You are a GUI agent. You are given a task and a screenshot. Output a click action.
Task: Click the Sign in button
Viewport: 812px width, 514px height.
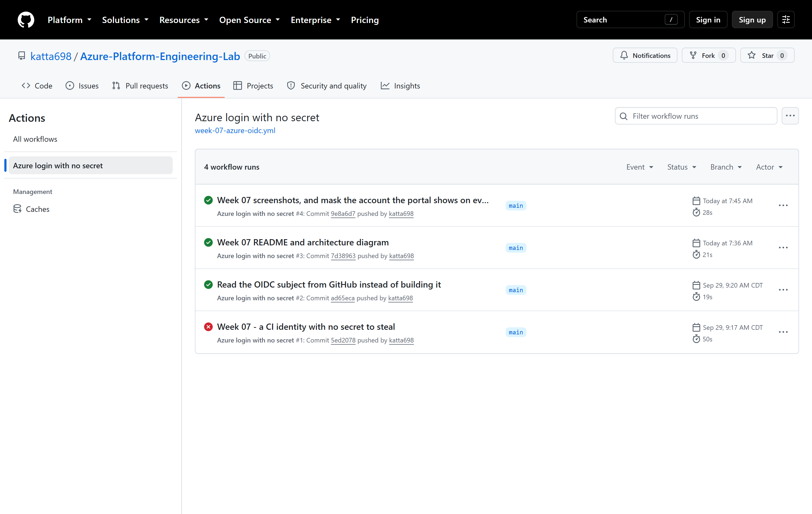[x=708, y=19]
